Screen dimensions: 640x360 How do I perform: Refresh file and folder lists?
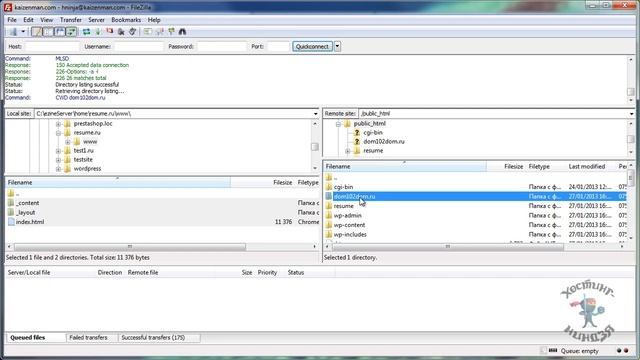[x=86, y=31]
